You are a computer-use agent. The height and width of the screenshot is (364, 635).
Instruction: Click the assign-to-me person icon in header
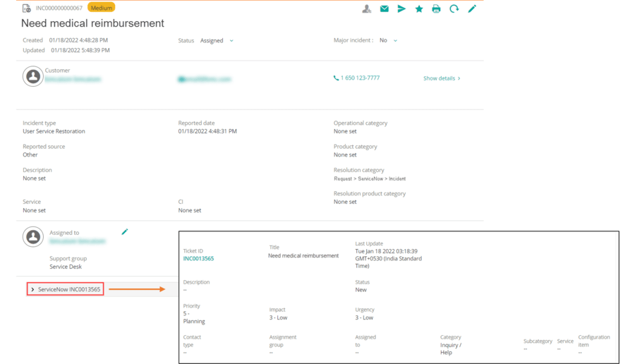click(x=366, y=9)
